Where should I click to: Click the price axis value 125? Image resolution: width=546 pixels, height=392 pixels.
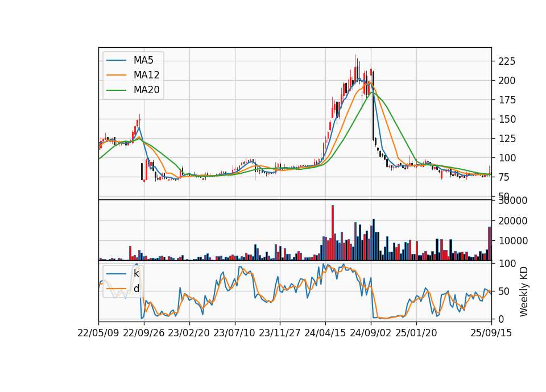click(507, 139)
